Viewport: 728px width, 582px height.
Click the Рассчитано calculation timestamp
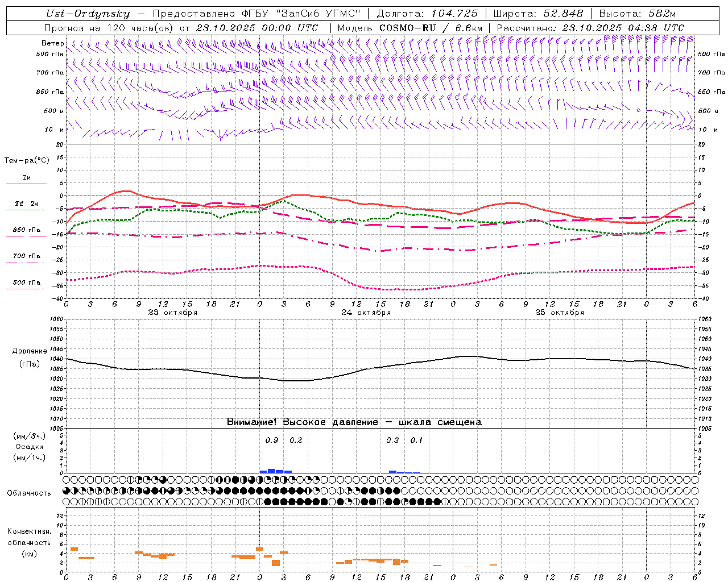click(590, 28)
